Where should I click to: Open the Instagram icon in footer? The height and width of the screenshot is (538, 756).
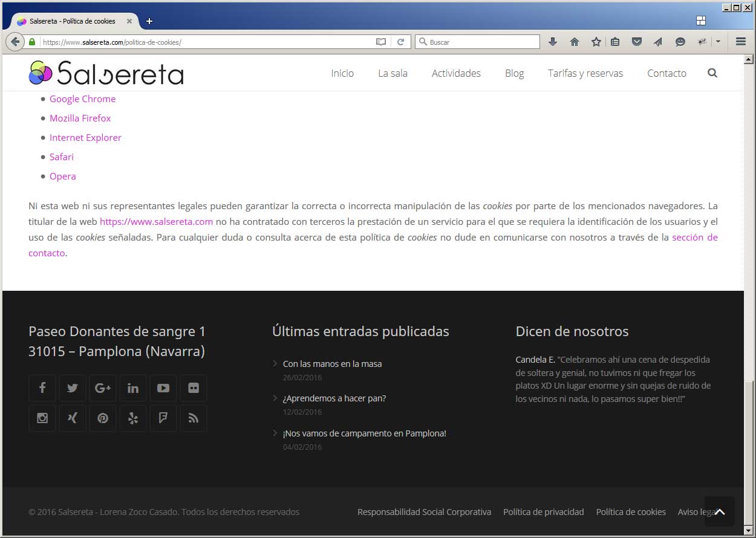coord(42,418)
